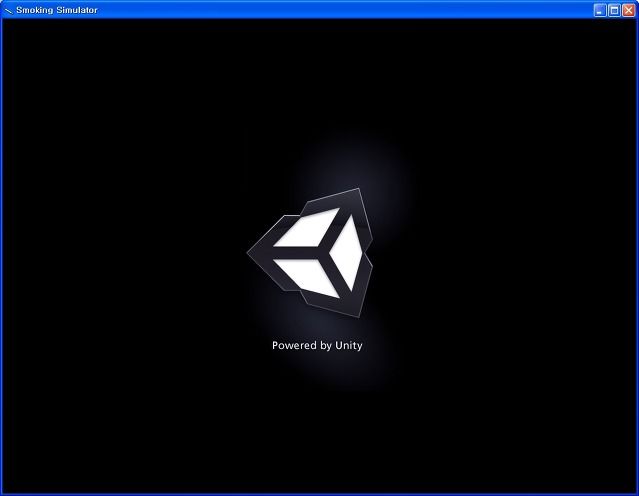The width and height of the screenshot is (639, 496).
Task: Minimize the Smoking Simulator window
Action: click(599, 10)
